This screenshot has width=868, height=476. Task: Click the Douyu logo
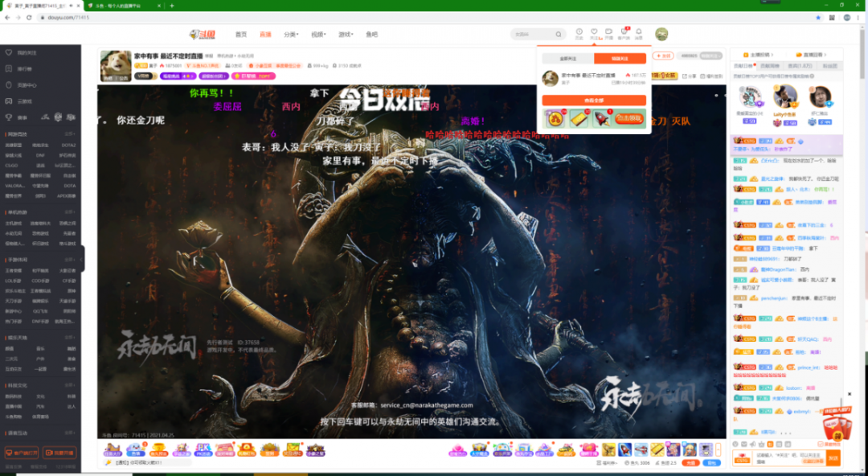tap(203, 35)
